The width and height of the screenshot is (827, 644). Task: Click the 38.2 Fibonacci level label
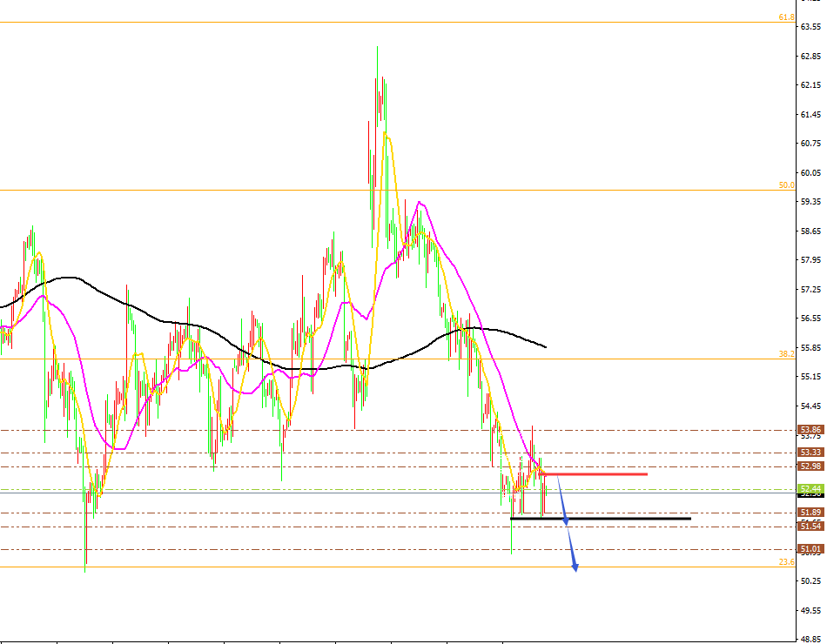coord(786,354)
